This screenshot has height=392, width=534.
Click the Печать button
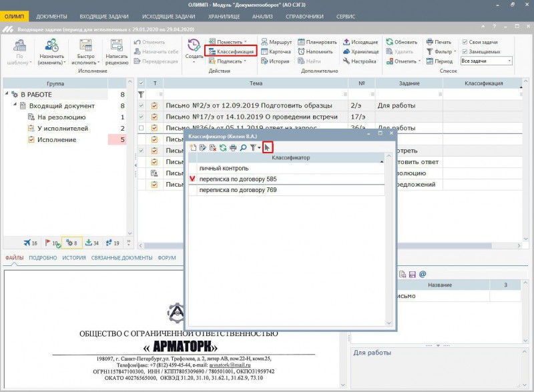[x=439, y=42]
